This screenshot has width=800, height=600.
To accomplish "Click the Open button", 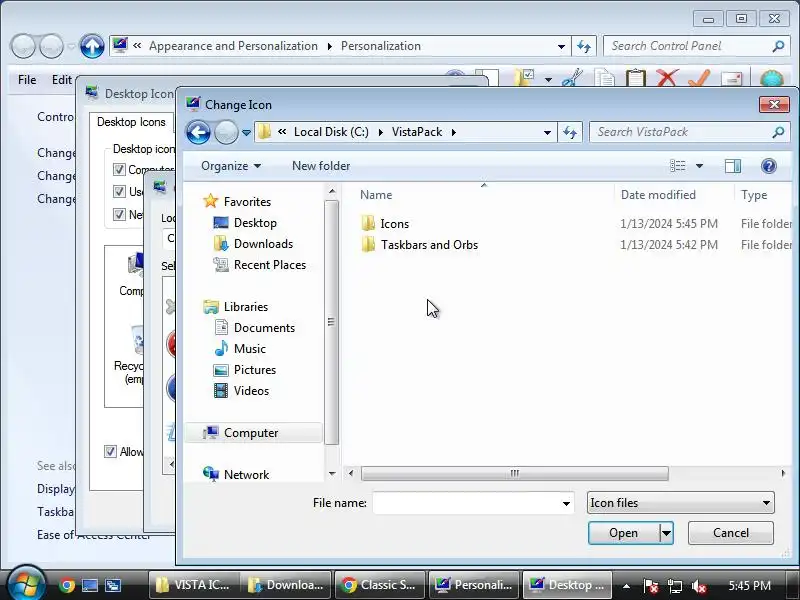I will coord(623,533).
